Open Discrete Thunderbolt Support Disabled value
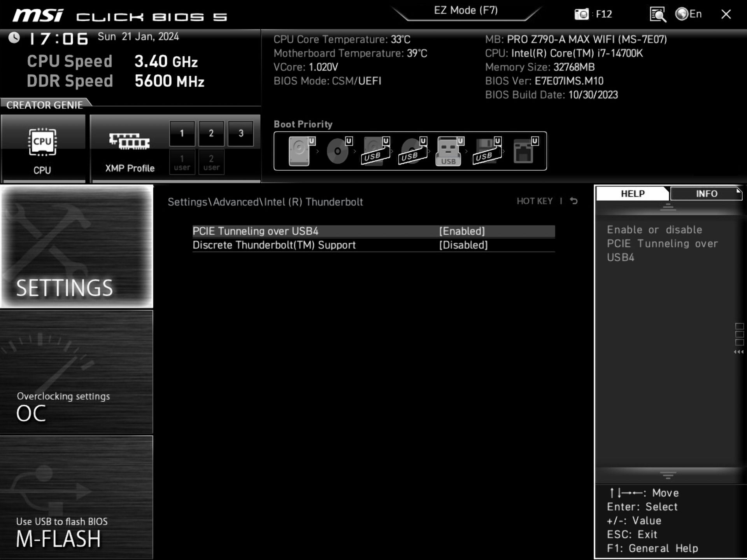The width and height of the screenshot is (747, 560). tap(463, 245)
